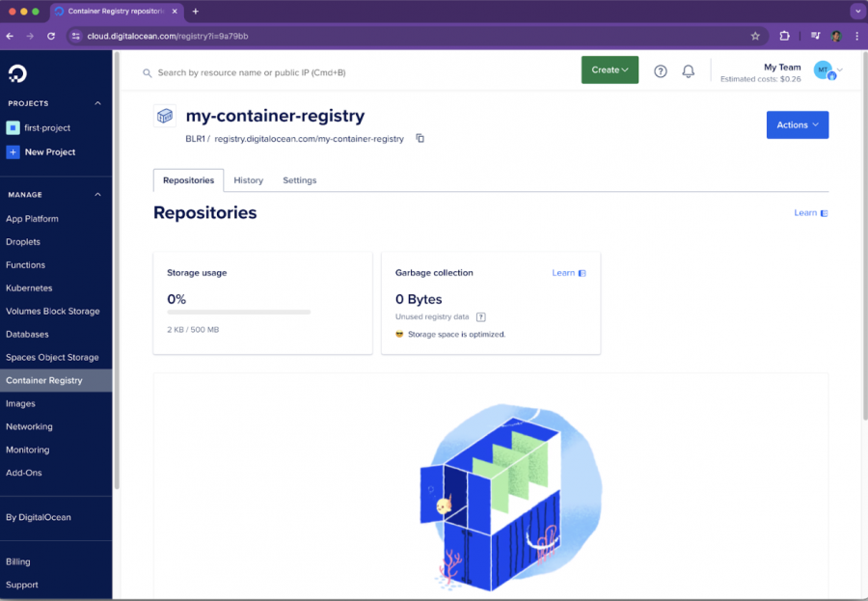Bookmark this page with star icon
The image size is (868, 601).
coord(755,36)
